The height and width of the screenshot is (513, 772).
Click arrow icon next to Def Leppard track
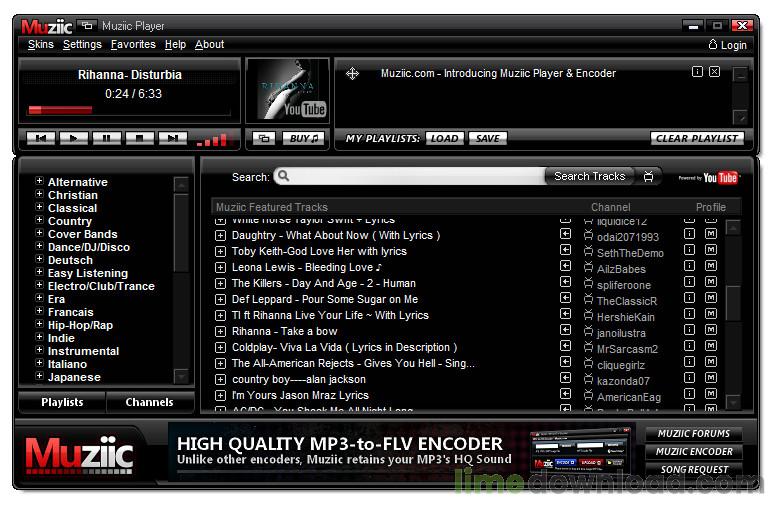(565, 300)
